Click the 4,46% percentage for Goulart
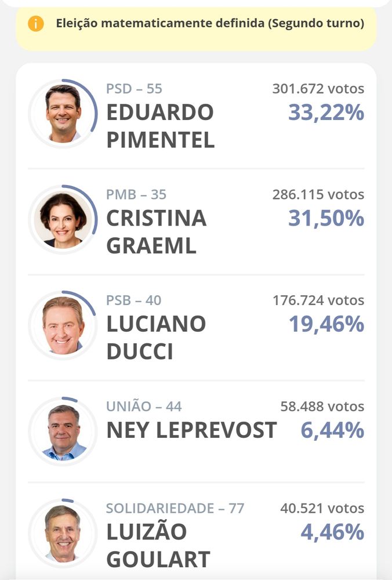Screen dimensions: 392x580 (x=332, y=532)
